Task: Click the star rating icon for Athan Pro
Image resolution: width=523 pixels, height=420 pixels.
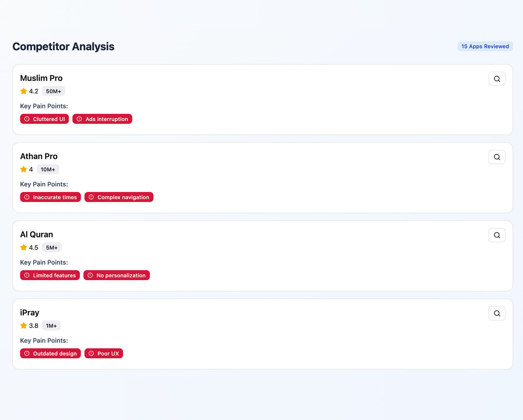Action: pos(24,169)
